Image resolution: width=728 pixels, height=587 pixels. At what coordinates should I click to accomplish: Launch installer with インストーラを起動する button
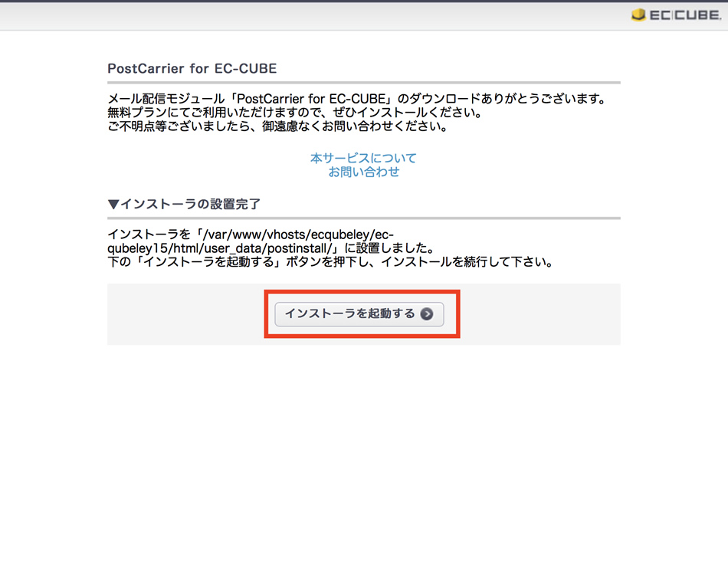pos(359,314)
